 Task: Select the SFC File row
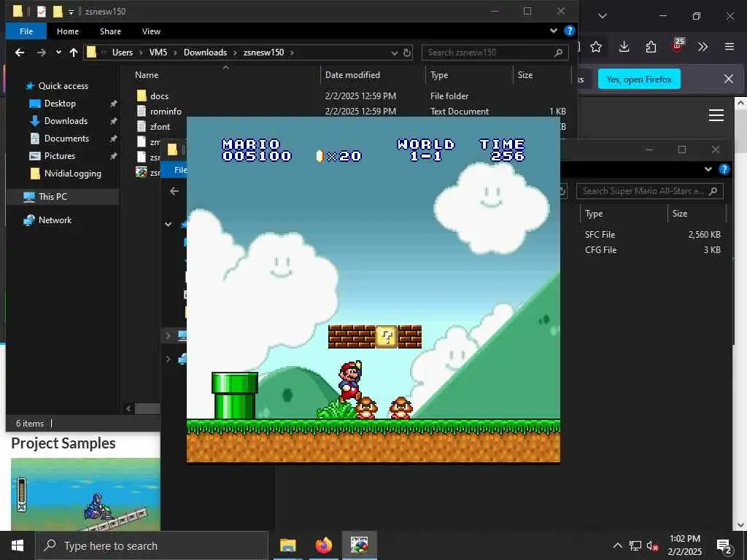pyautogui.click(x=653, y=234)
